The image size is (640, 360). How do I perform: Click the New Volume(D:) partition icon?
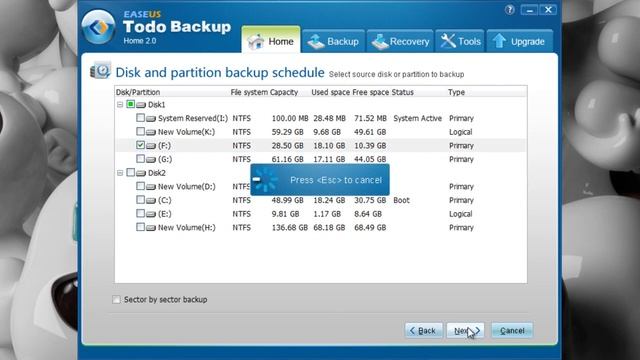click(151, 187)
